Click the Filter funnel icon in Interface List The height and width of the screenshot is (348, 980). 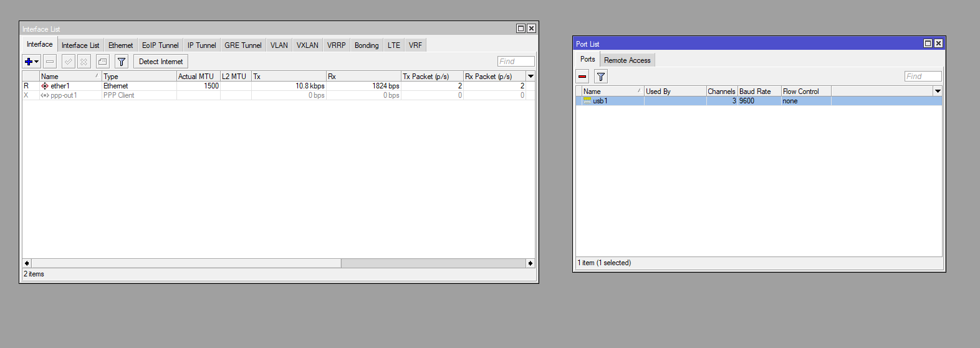tap(122, 61)
